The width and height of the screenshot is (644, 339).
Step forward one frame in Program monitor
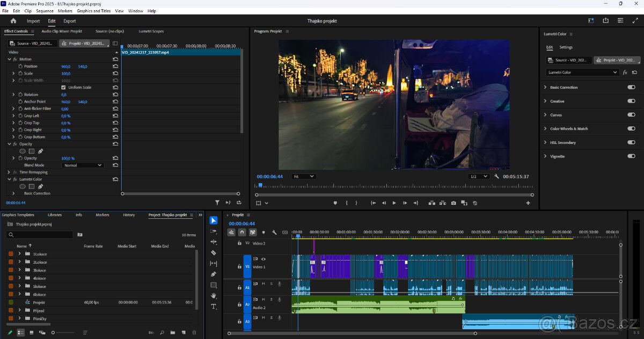(405, 203)
